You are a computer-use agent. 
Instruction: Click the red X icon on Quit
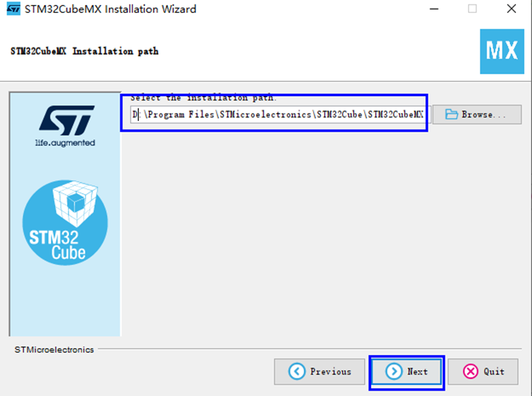coord(470,371)
